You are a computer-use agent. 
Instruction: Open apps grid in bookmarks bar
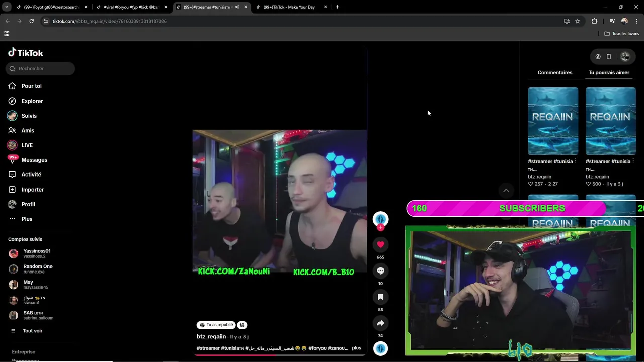tap(7, 34)
